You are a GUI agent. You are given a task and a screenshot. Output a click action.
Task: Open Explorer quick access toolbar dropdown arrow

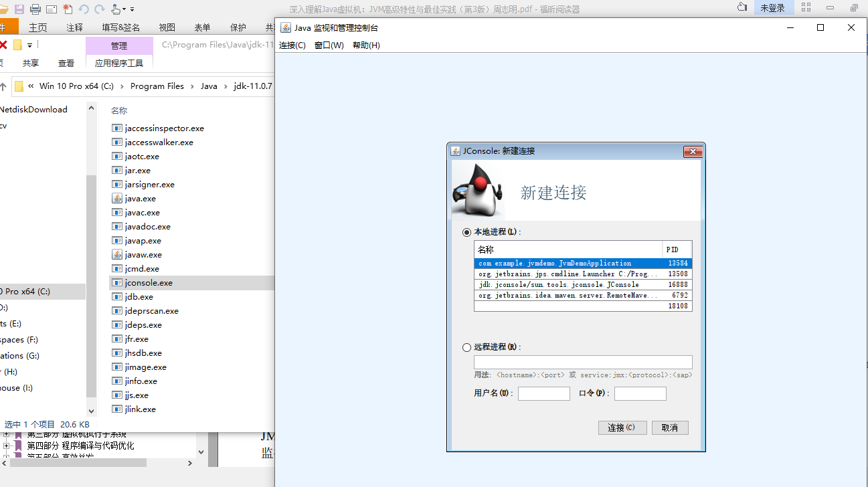pyautogui.click(x=29, y=45)
